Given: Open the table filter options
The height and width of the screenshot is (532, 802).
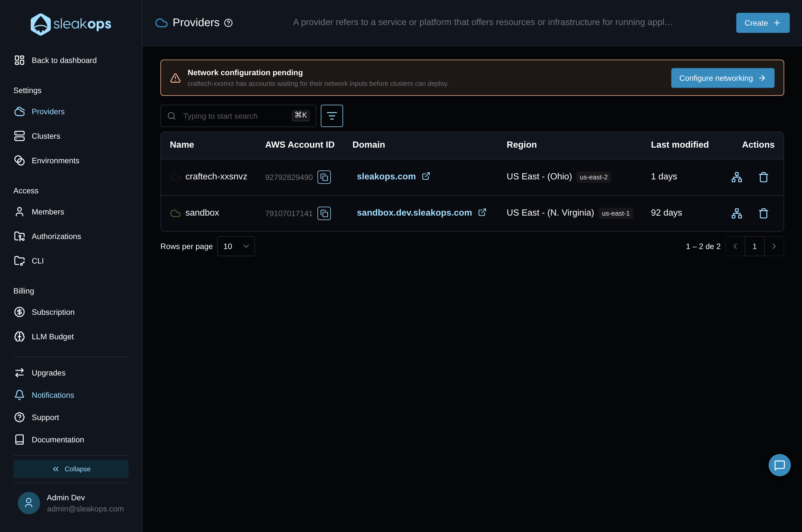Looking at the screenshot, I should [332, 116].
